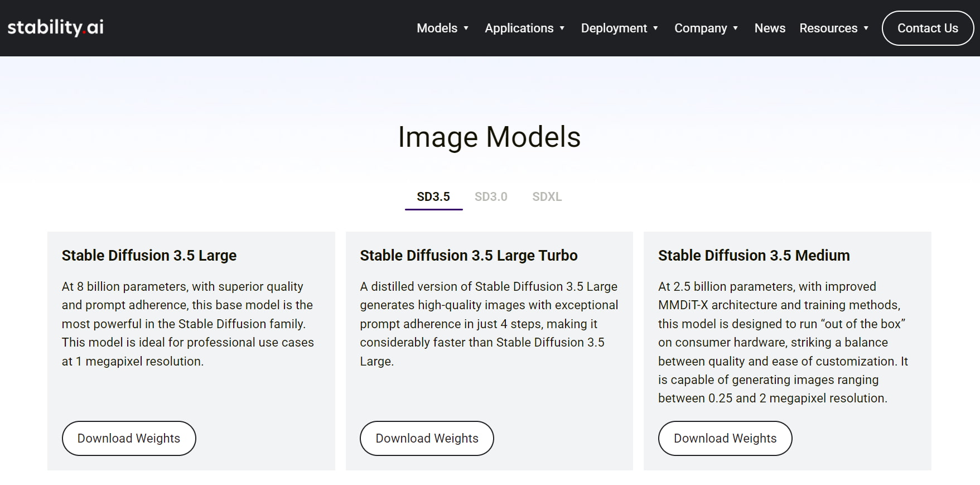Click the Stable Diffusion 3.5 Medium heading
The image size is (980, 485).
click(754, 256)
